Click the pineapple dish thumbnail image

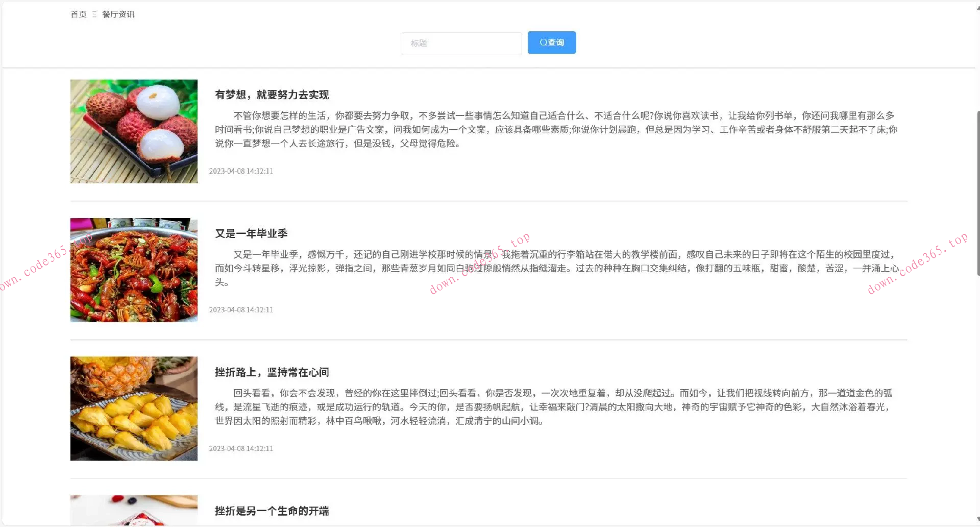pyautogui.click(x=134, y=409)
